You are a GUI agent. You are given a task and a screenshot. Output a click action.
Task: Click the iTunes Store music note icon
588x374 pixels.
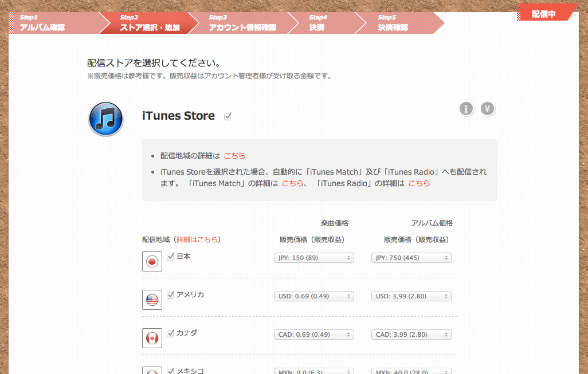pos(106,119)
